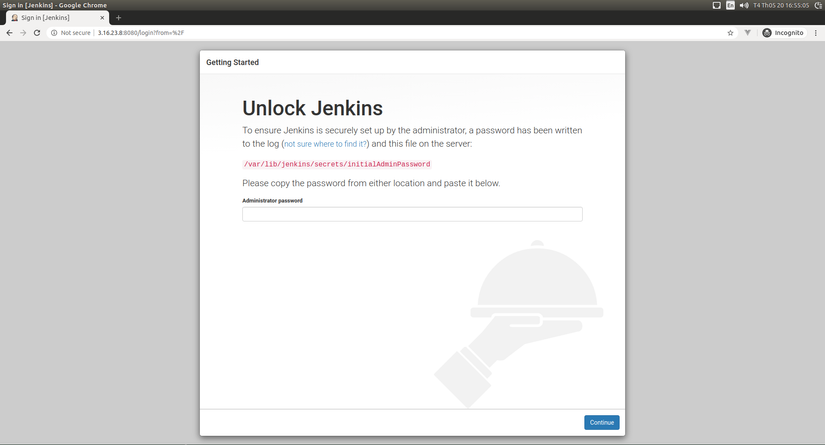
Task: Click the address bar URL
Action: pos(140,33)
